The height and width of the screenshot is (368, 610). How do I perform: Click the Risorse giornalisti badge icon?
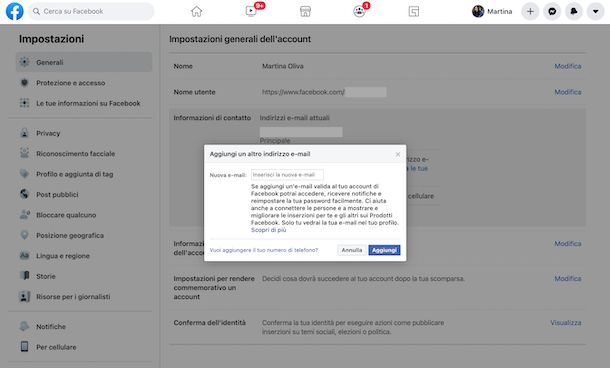[24, 296]
